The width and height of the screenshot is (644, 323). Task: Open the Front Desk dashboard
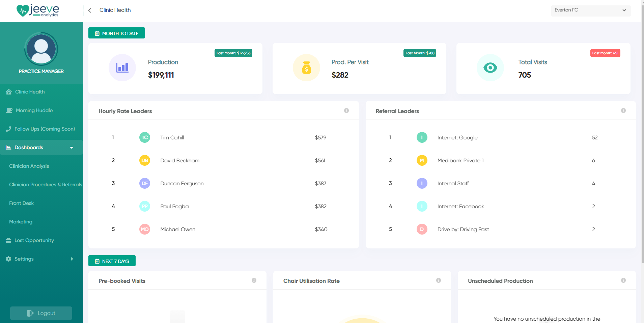[x=21, y=203]
